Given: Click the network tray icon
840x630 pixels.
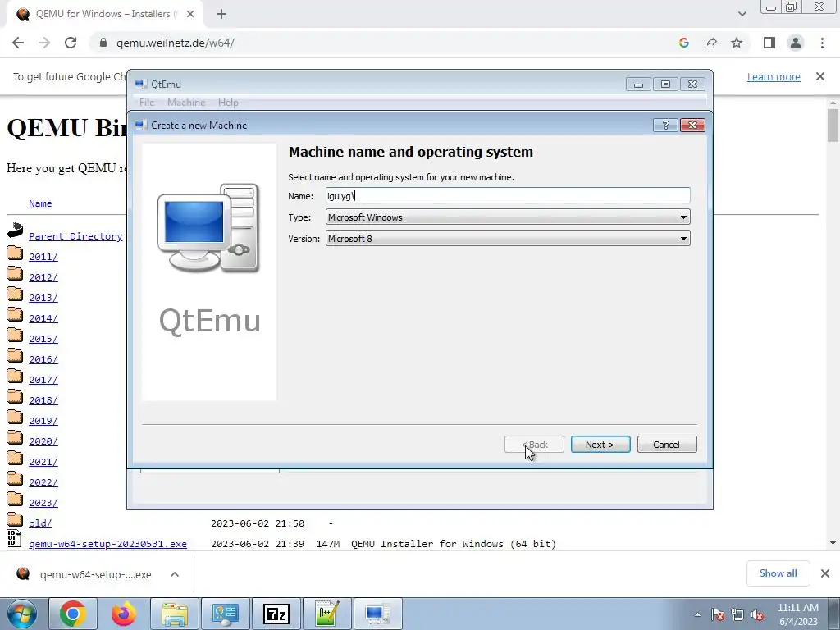Looking at the screenshot, I should (737, 614).
